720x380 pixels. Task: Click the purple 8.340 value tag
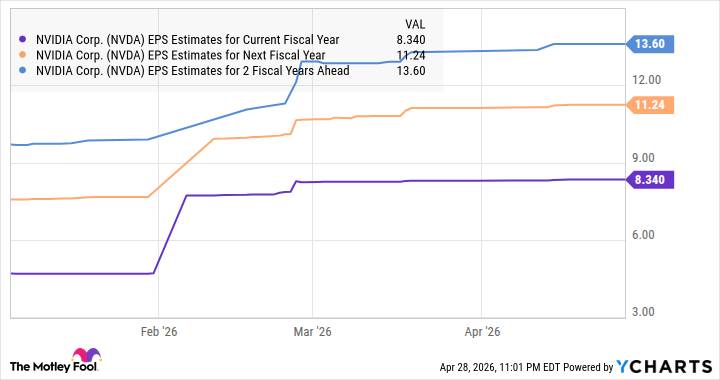pos(649,180)
